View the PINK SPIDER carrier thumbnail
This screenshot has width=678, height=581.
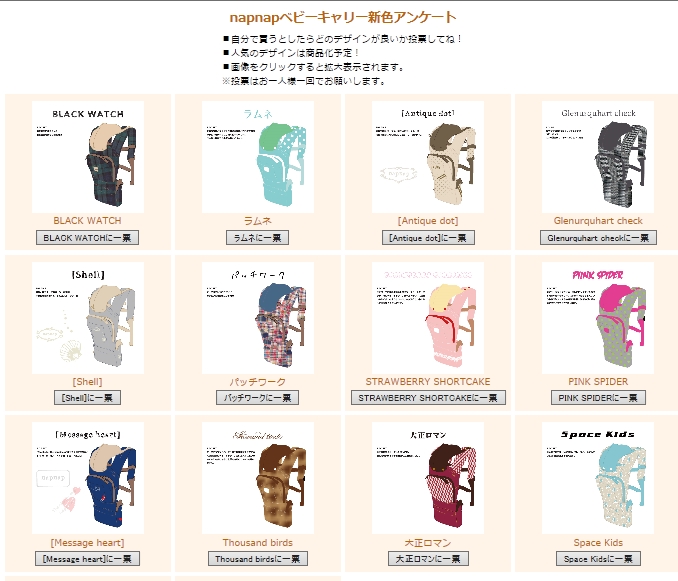598,318
